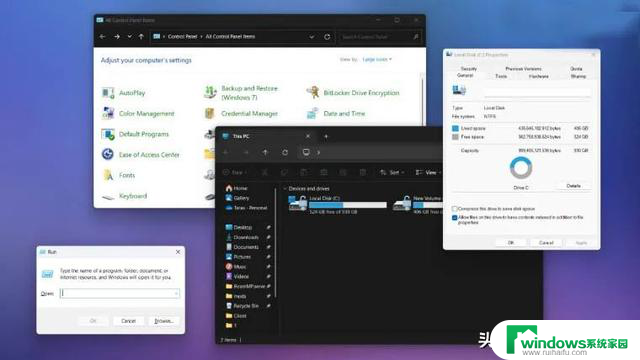Click the Search Control Panel box
Screen dimensions: 640x360
(380, 37)
